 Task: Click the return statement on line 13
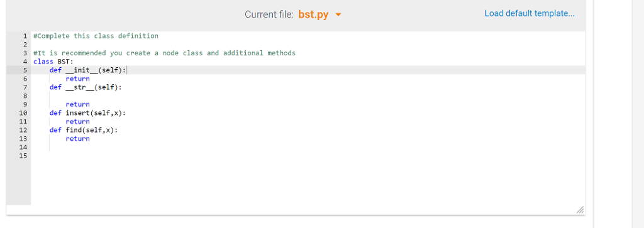click(77, 139)
